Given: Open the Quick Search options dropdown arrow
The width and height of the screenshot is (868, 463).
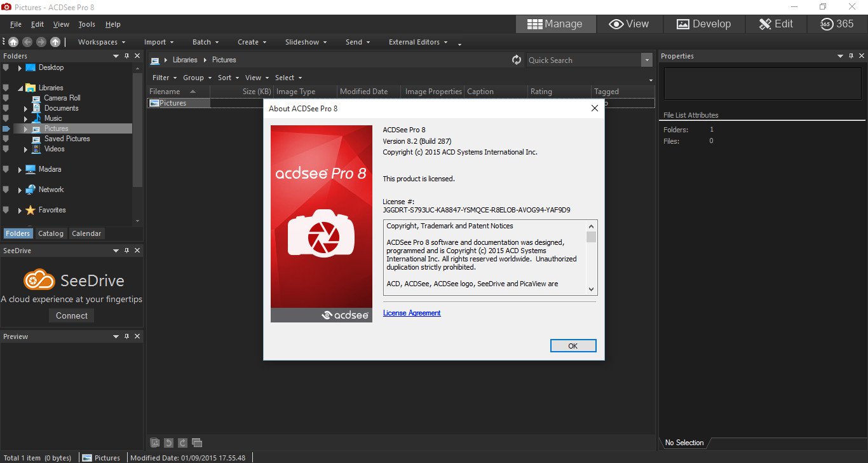Looking at the screenshot, I should (x=647, y=60).
